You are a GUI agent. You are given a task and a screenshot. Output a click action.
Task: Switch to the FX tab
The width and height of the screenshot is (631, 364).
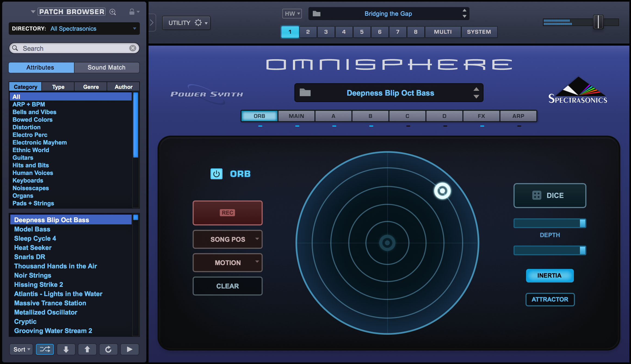tap(481, 116)
